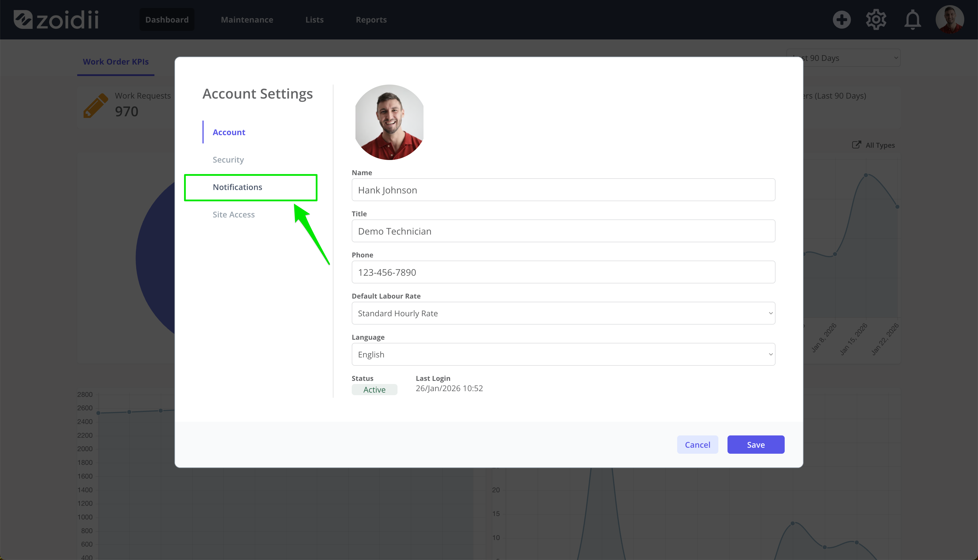Click the Save button
Viewport: 978px width, 560px height.
(x=756, y=445)
